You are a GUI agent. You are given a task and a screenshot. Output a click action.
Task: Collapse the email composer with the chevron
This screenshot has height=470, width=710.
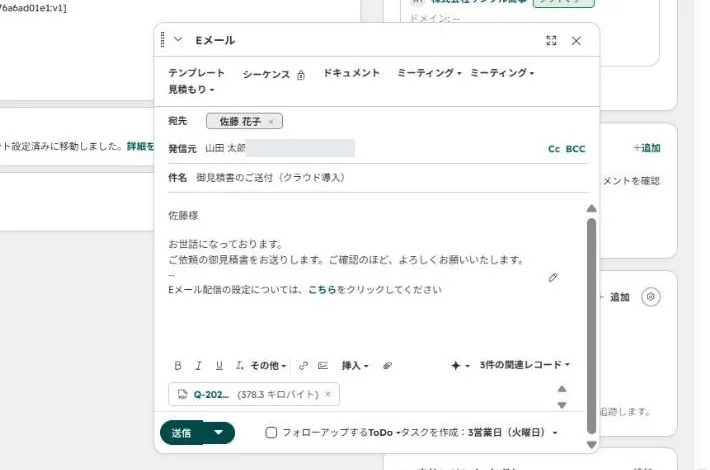pos(178,40)
